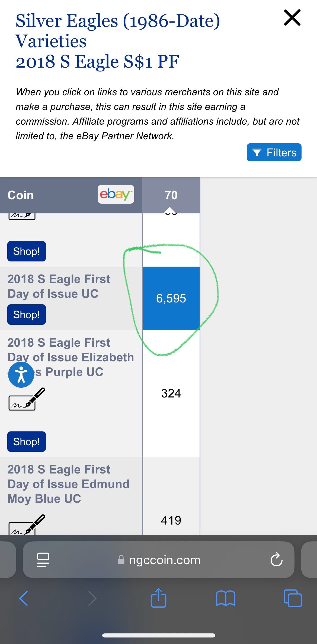Select the highlighted 6,595 population cell
This screenshot has height=644, width=317.
(x=171, y=298)
